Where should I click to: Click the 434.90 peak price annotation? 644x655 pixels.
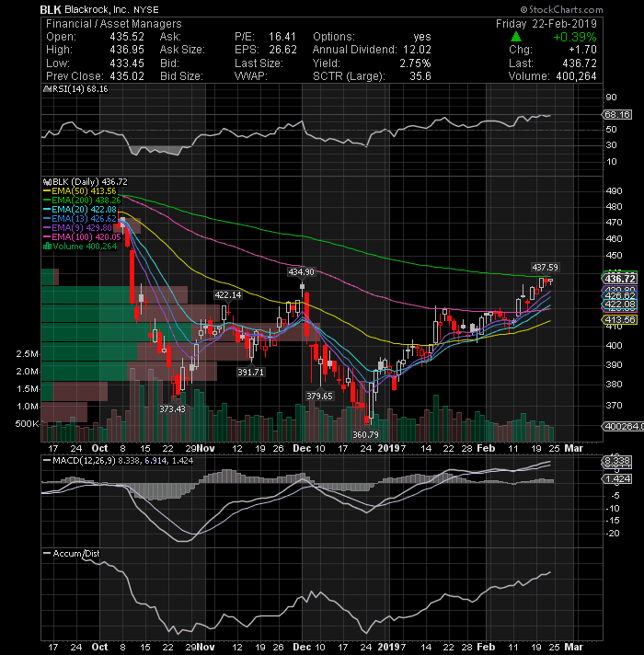click(x=301, y=272)
